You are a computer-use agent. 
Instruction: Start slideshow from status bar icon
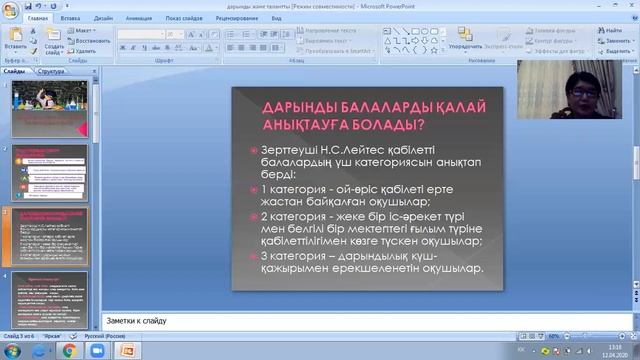point(541,336)
